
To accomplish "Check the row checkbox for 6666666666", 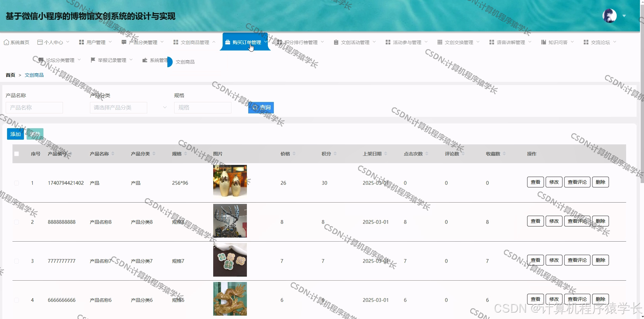I will click(x=17, y=300).
